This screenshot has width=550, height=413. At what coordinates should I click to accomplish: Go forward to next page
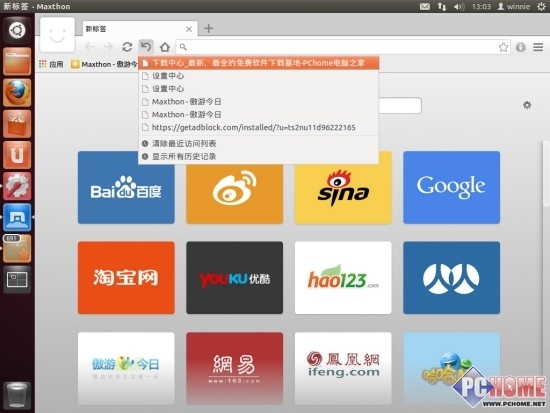108,47
